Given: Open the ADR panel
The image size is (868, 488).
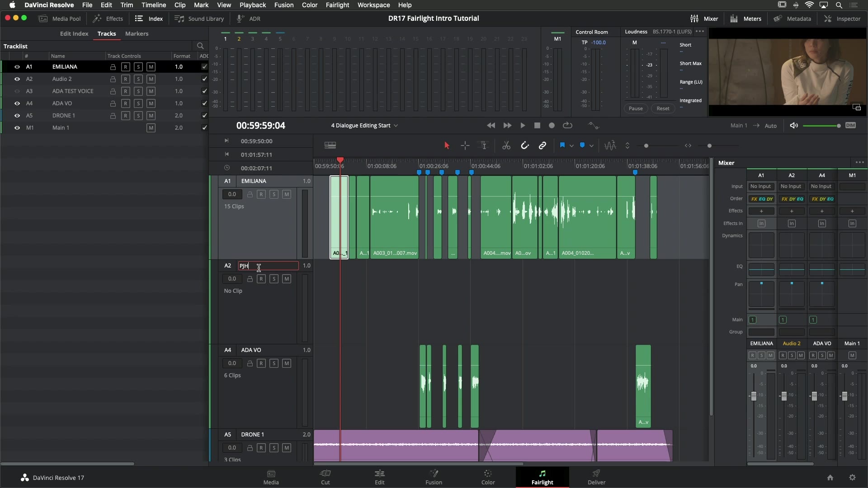Looking at the screenshot, I should (x=249, y=19).
